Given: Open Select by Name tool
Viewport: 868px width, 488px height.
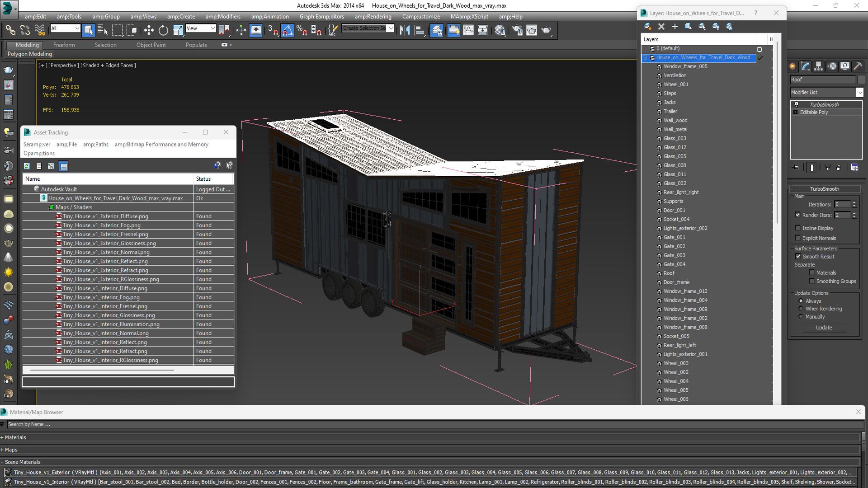Looking at the screenshot, I should pos(103,30).
